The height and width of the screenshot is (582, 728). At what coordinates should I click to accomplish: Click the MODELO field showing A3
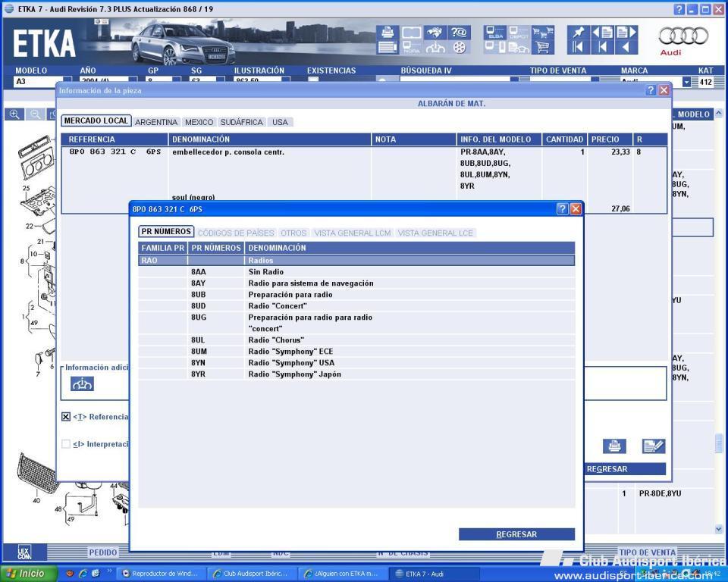(x=38, y=82)
